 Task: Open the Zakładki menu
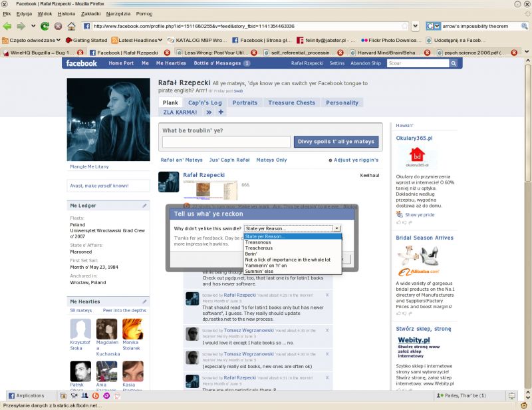click(x=90, y=13)
